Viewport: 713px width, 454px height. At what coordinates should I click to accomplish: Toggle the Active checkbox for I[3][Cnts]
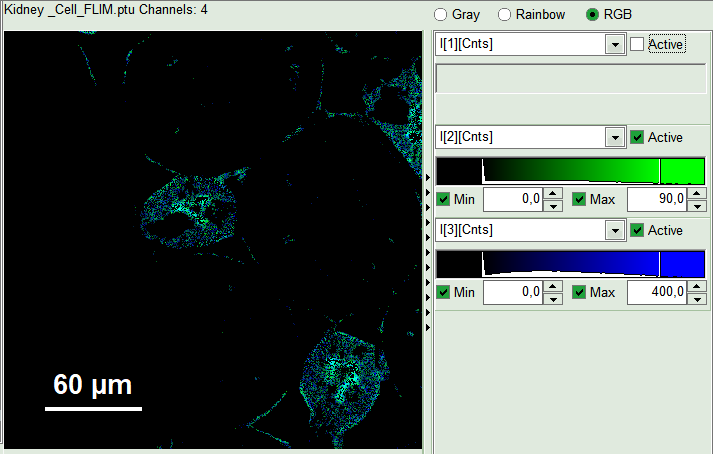point(637,230)
